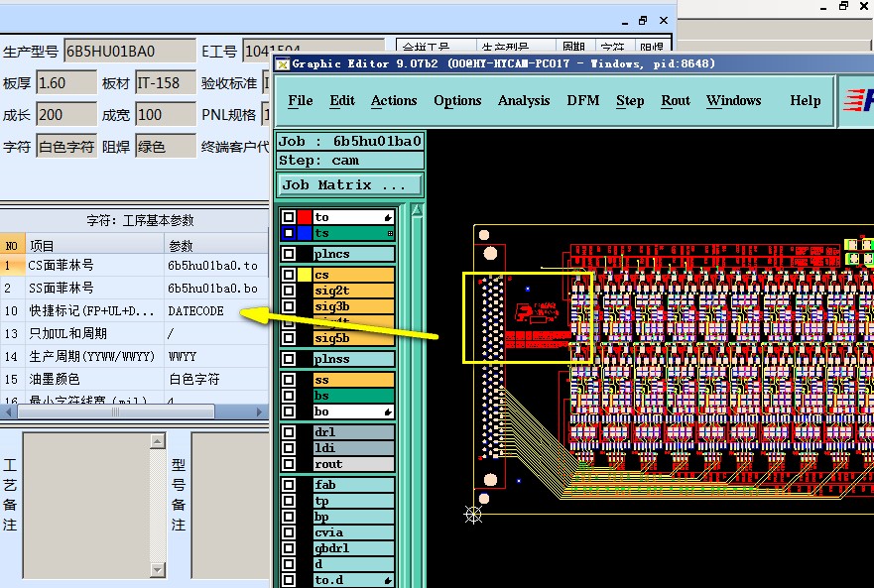The height and width of the screenshot is (588, 874).
Task: Click the WWYY parameter cell
Action: 216,357
